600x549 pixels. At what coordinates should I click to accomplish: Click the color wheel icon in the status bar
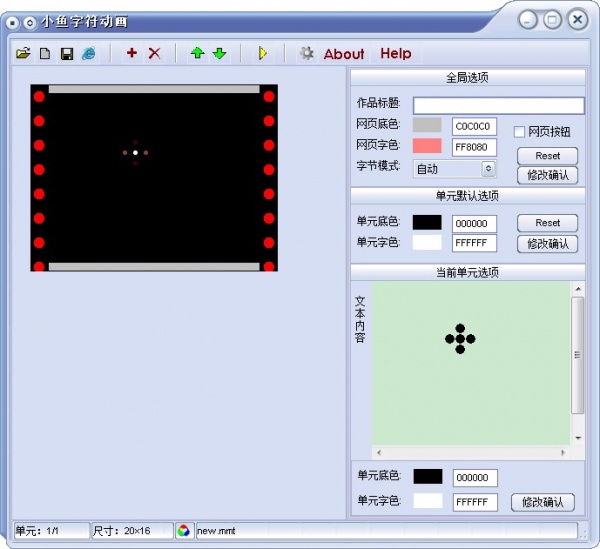click(184, 531)
